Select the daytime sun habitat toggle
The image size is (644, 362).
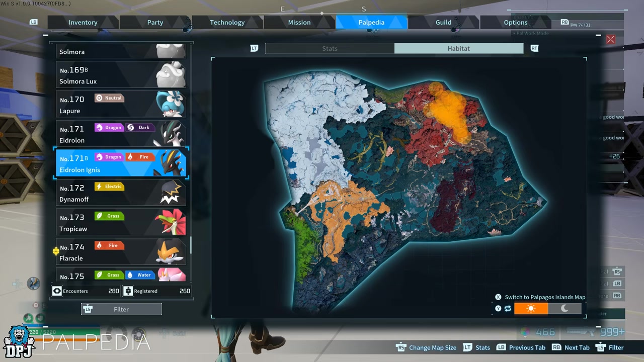[x=531, y=308]
